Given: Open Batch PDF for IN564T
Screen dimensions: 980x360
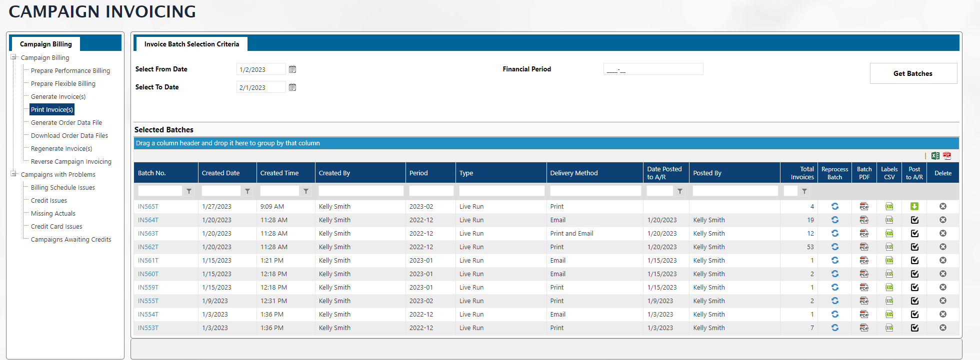Looking at the screenshot, I should point(864,220).
